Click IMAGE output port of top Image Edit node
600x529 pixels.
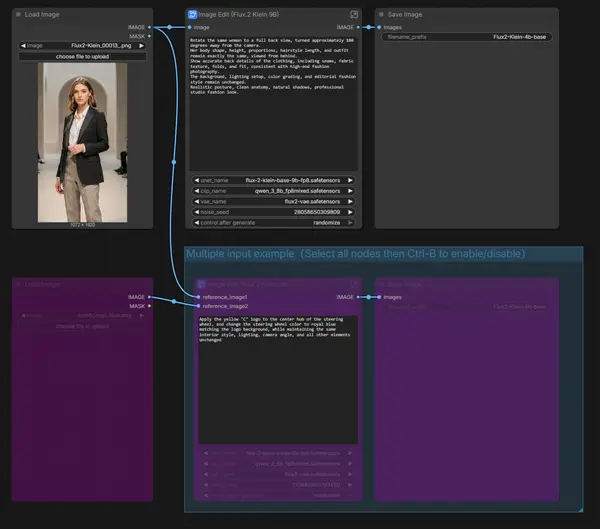click(358, 27)
